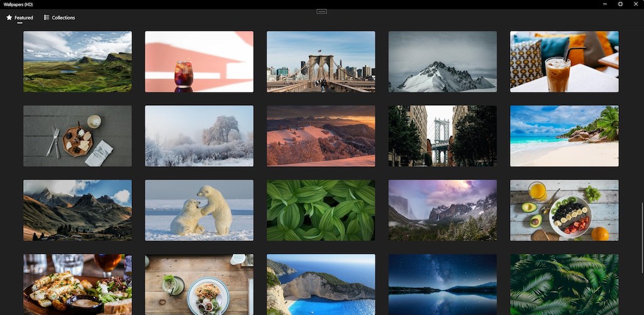The height and width of the screenshot is (315, 644).
Task: Close the Wallpapers (HD) window
Action: click(x=636, y=4)
